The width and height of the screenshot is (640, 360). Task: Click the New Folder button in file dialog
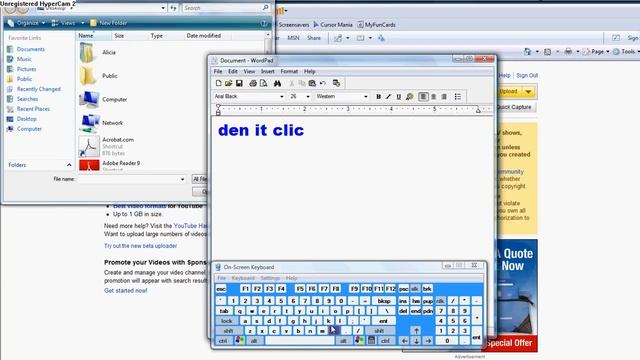[109, 23]
